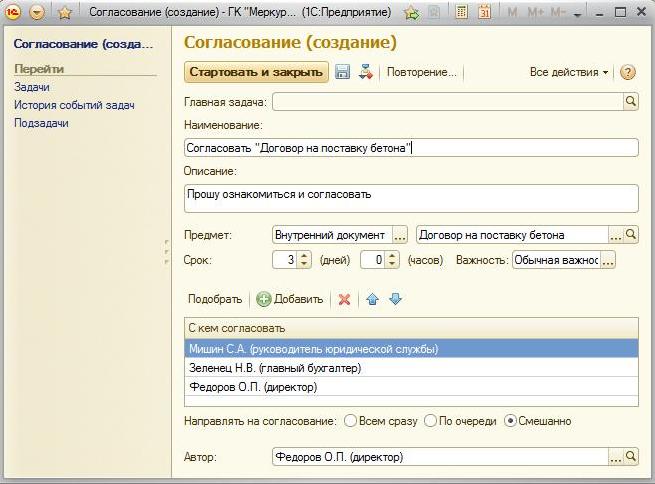The image size is (655, 484).
Task: Increase days stepper up arrow
Action: pos(304,256)
